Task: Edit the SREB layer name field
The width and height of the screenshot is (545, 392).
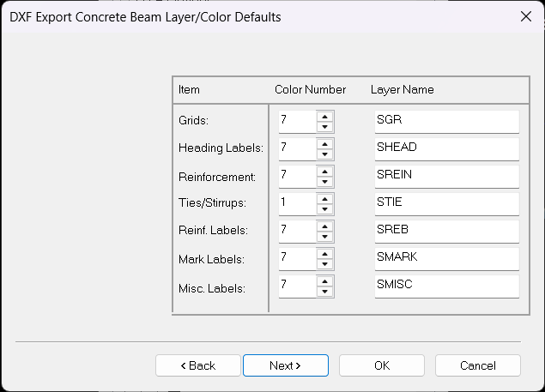Action: coord(447,232)
